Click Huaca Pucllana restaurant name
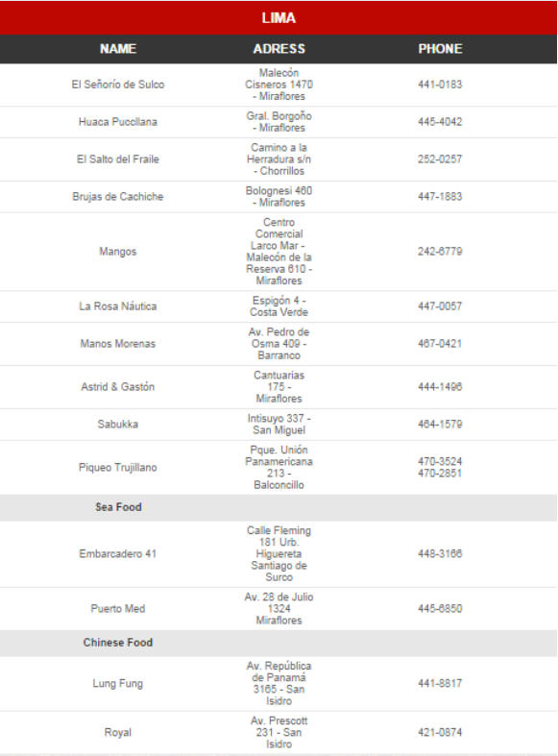Image resolution: width=558 pixels, height=756 pixels. pos(118,121)
